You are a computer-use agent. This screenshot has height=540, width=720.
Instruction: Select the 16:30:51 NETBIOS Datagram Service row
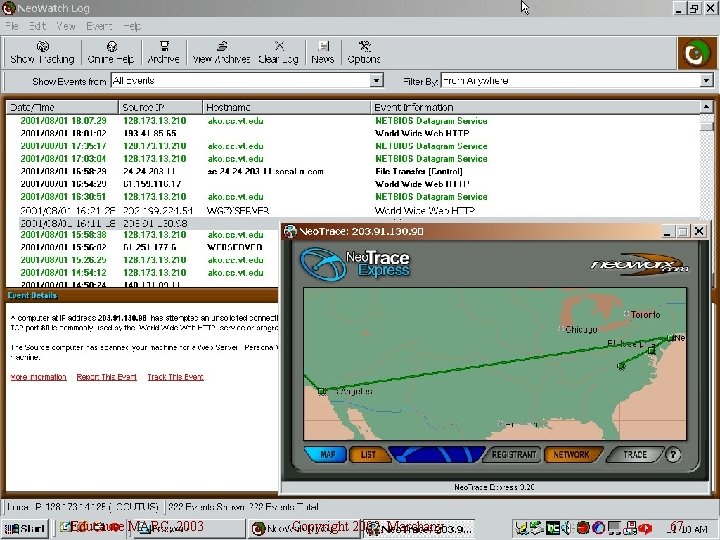[353, 197]
